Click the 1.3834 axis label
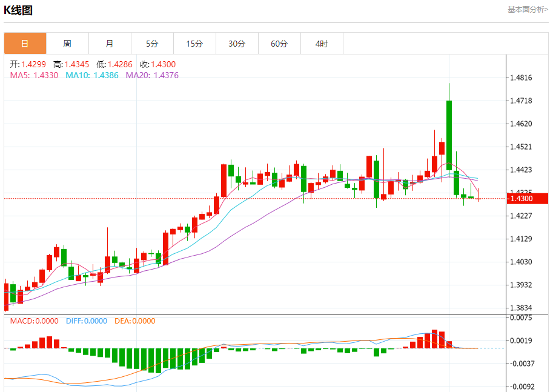The width and height of the screenshot is (553, 392). 522,308
